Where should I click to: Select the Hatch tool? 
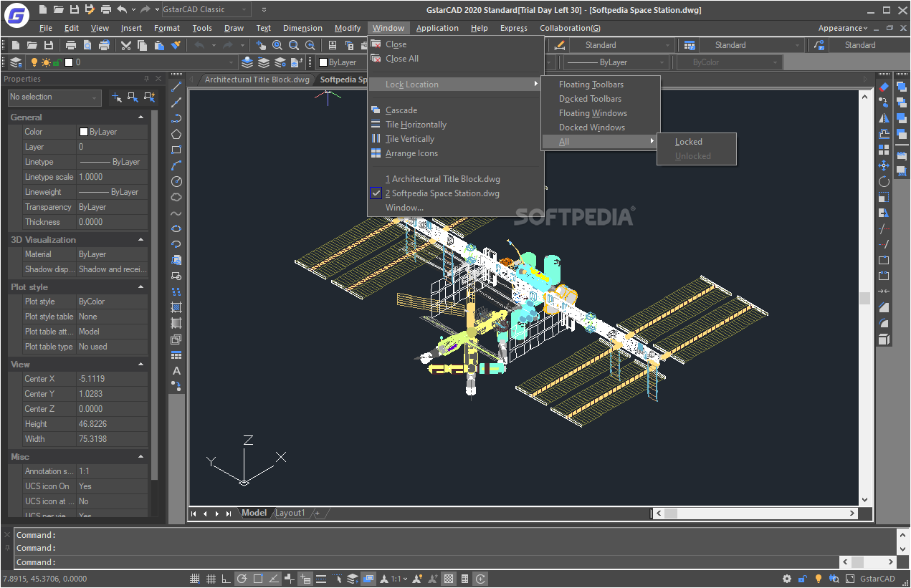click(176, 307)
